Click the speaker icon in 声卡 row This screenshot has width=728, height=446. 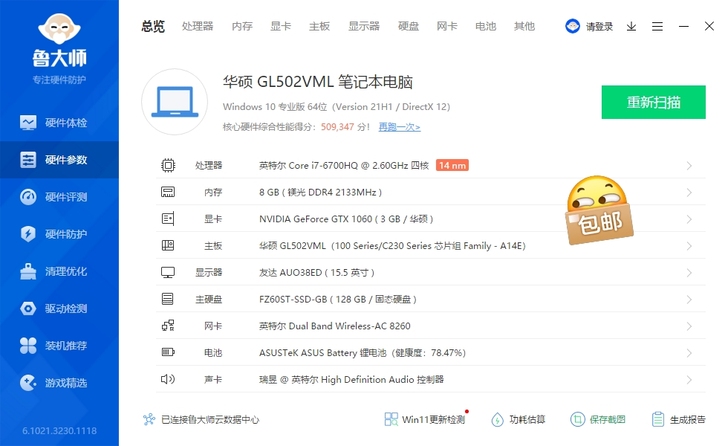[x=168, y=379]
